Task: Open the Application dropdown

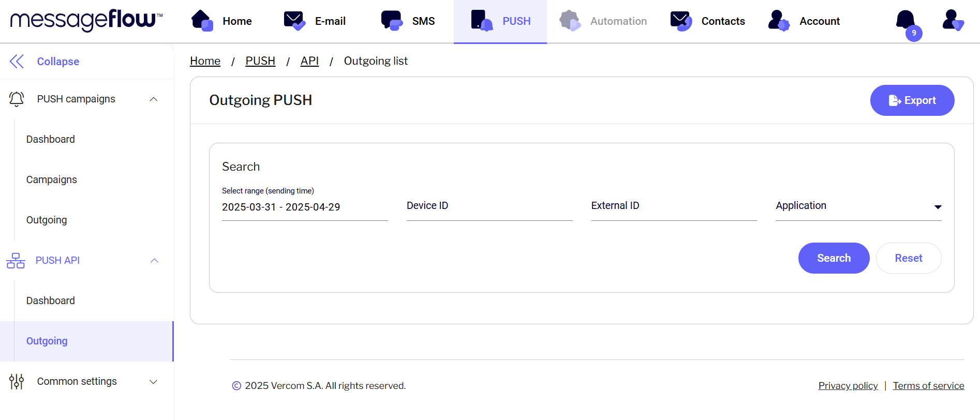Action: (x=858, y=206)
